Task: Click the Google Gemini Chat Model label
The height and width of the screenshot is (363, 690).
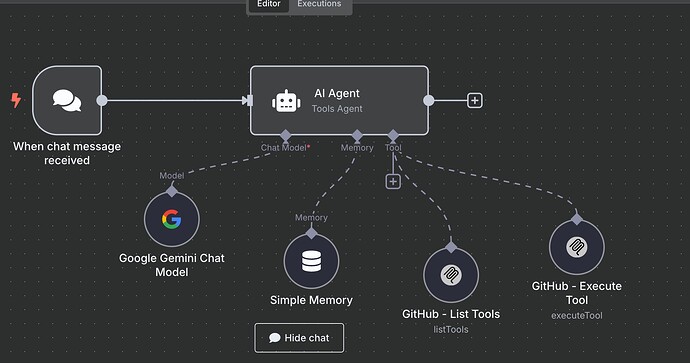Action: pos(172,265)
